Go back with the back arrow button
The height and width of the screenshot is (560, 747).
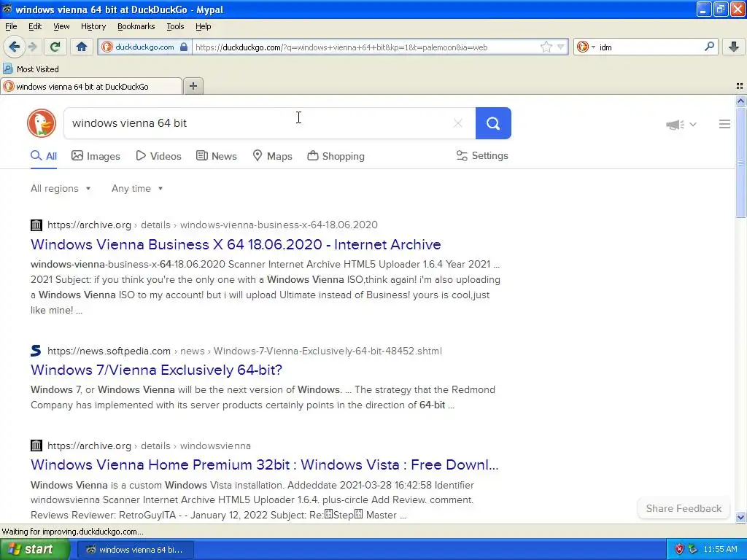pos(14,47)
